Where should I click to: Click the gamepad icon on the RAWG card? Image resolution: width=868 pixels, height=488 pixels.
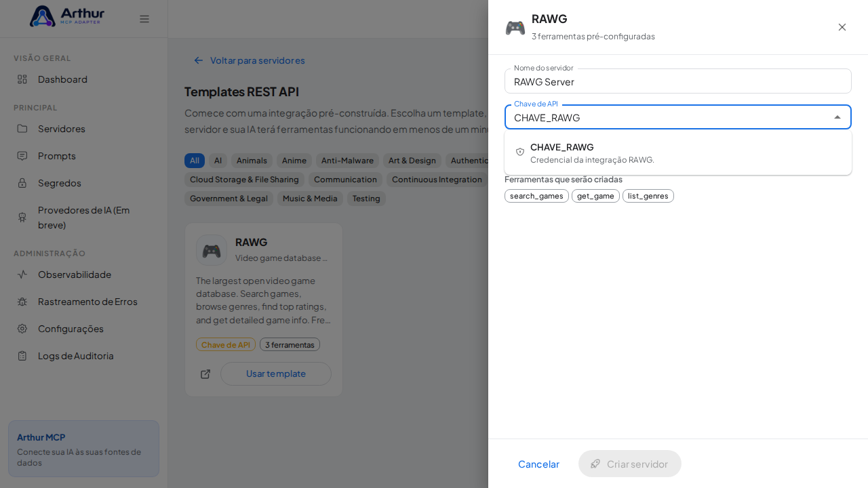[x=212, y=250]
